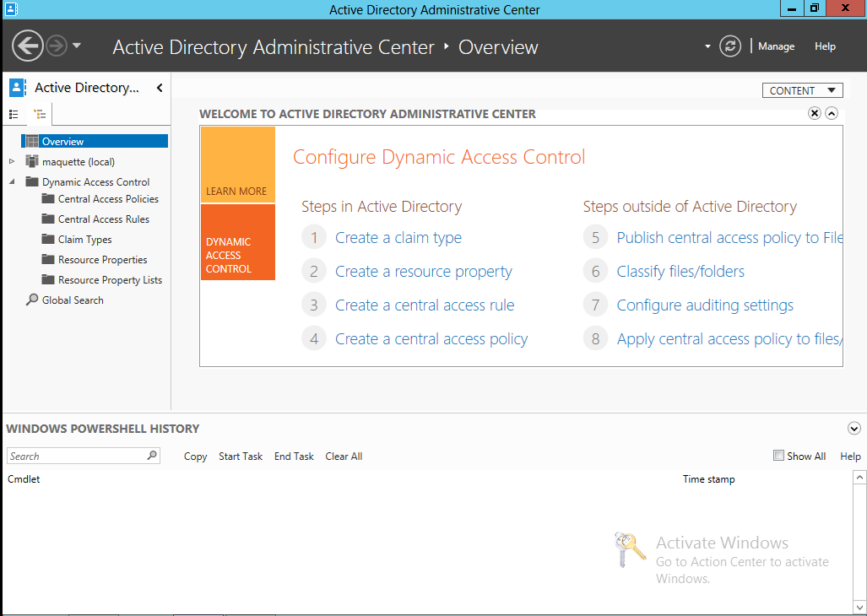Collapse Dynamic Access Control node
Image resolution: width=867 pixels, height=616 pixels.
pyautogui.click(x=12, y=181)
